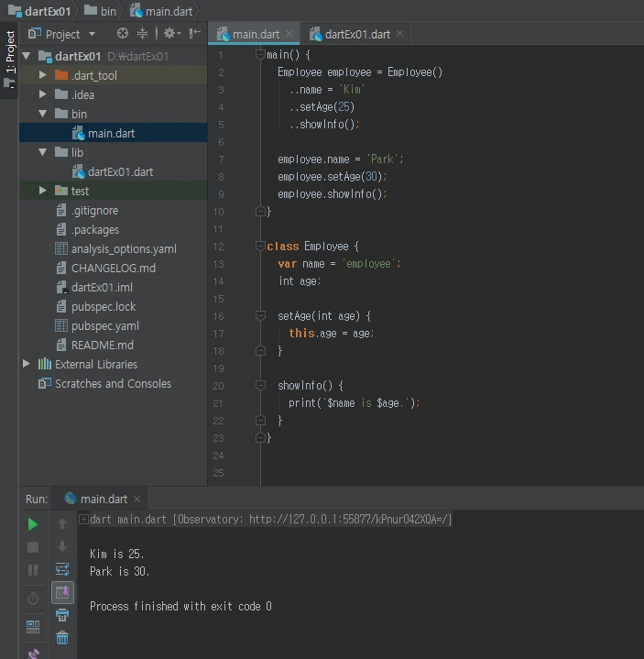Collapse the lib folder
Viewport: 644px width, 659px height.
pos(42,152)
